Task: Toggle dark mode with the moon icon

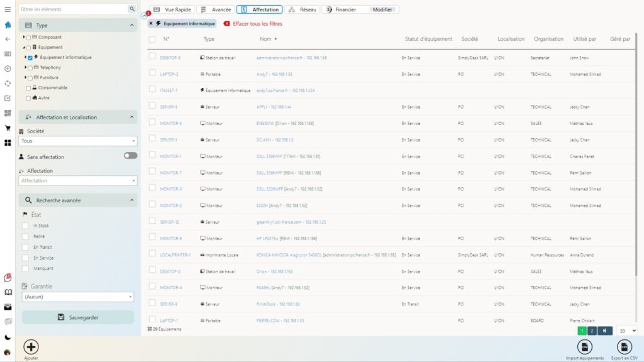Action: (x=8, y=337)
